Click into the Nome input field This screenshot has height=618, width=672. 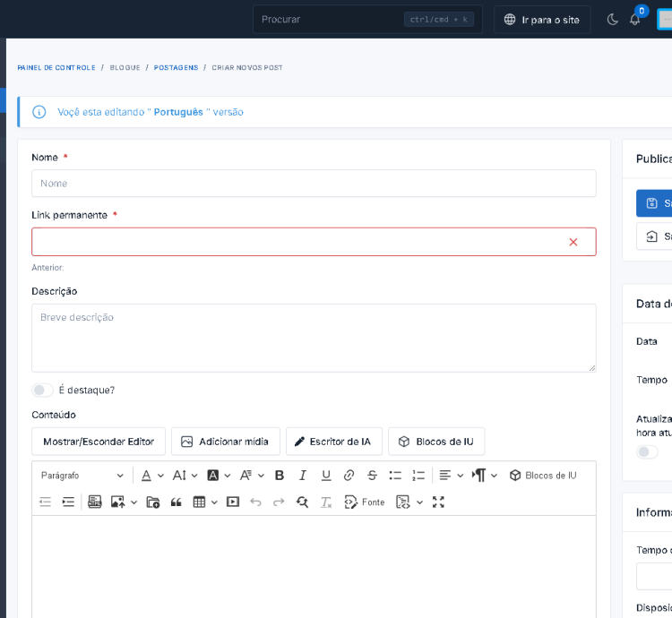tap(314, 184)
